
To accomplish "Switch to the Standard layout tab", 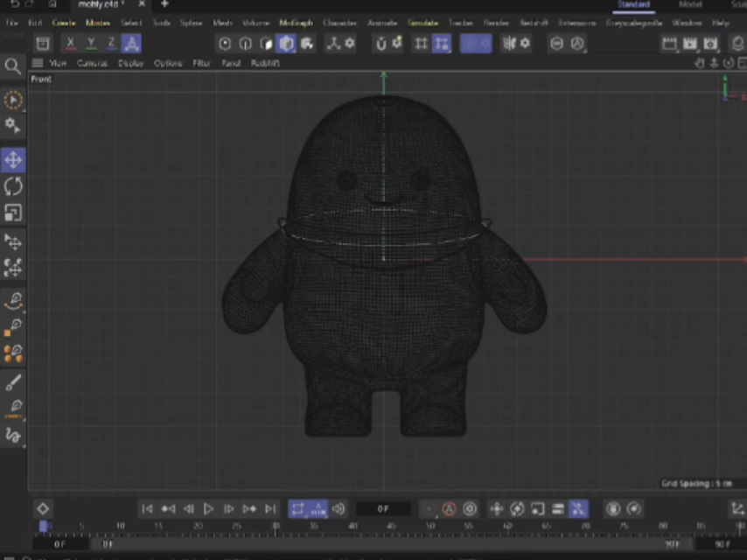I will 633,4.
